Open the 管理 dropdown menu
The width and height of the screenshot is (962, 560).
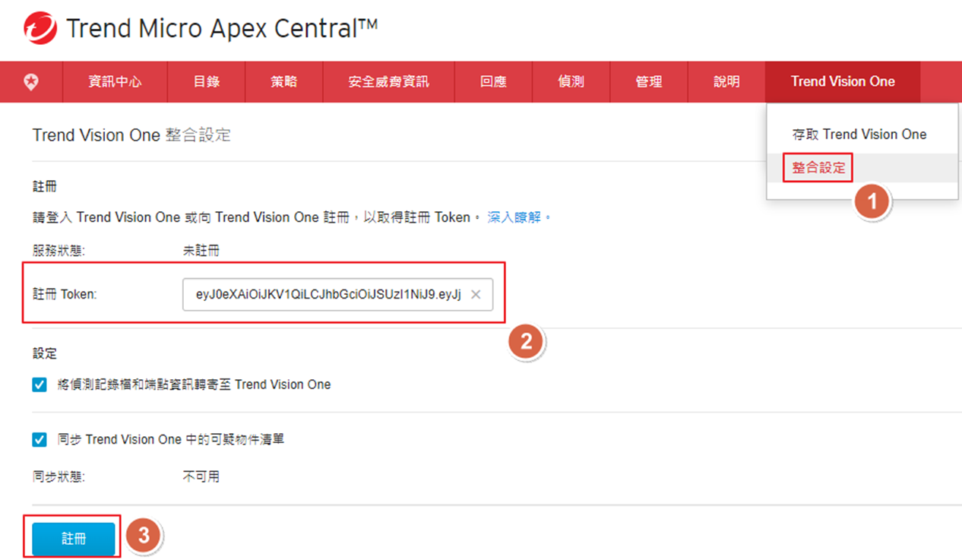(x=648, y=82)
